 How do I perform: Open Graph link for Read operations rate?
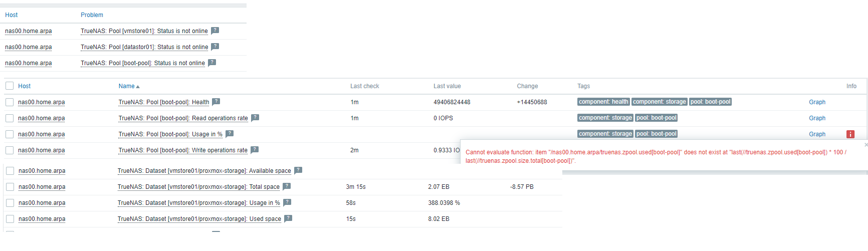pos(817,118)
